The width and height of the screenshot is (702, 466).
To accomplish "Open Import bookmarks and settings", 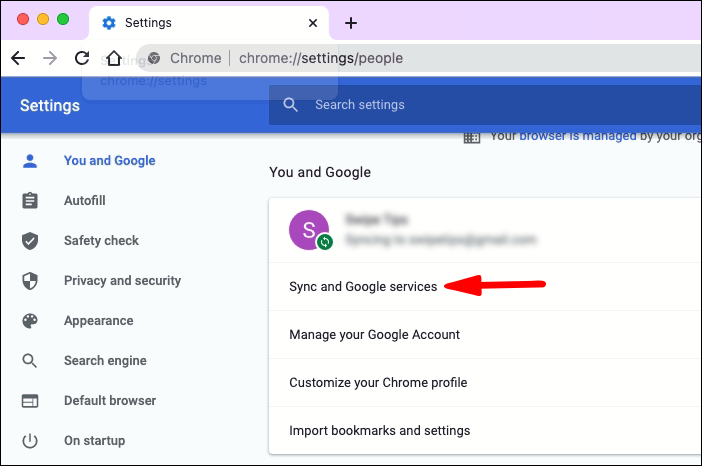I will click(485, 430).
